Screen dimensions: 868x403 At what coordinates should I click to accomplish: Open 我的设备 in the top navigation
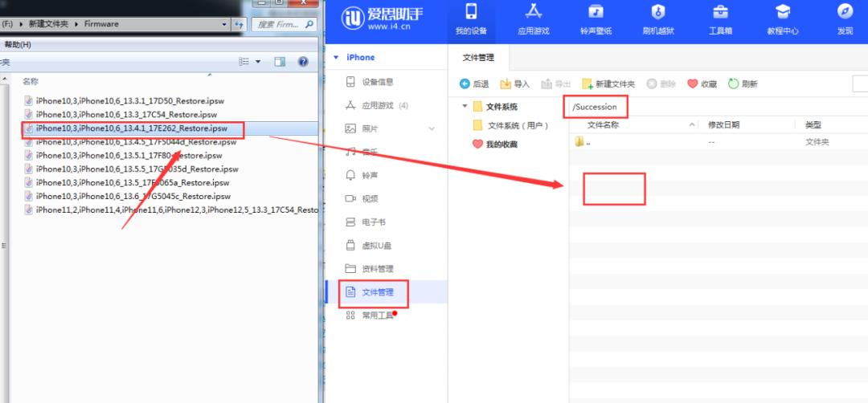(x=471, y=20)
